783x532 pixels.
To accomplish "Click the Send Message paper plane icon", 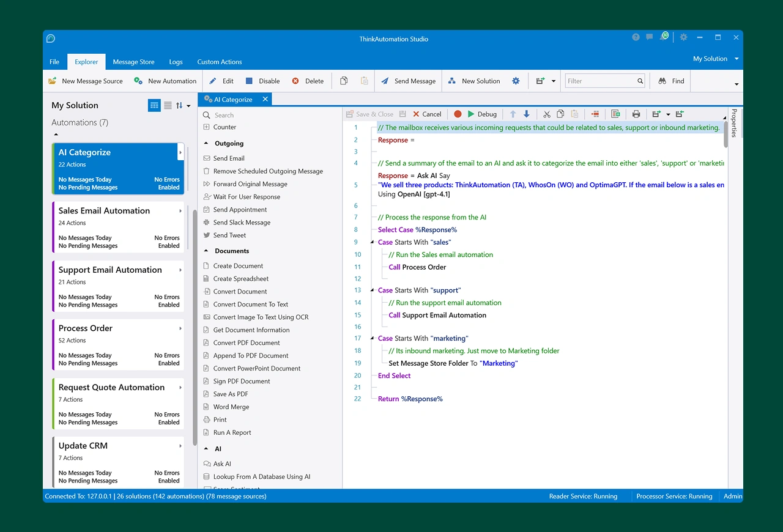I will click(385, 81).
